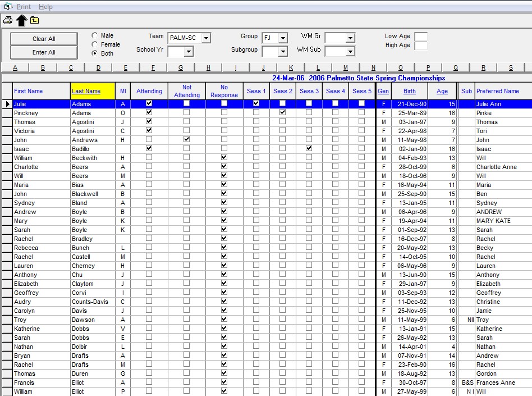The width and height of the screenshot is (532, 396).
Task: Expand the Team PALM-SC dropdown
Action: tap(206, 38)
